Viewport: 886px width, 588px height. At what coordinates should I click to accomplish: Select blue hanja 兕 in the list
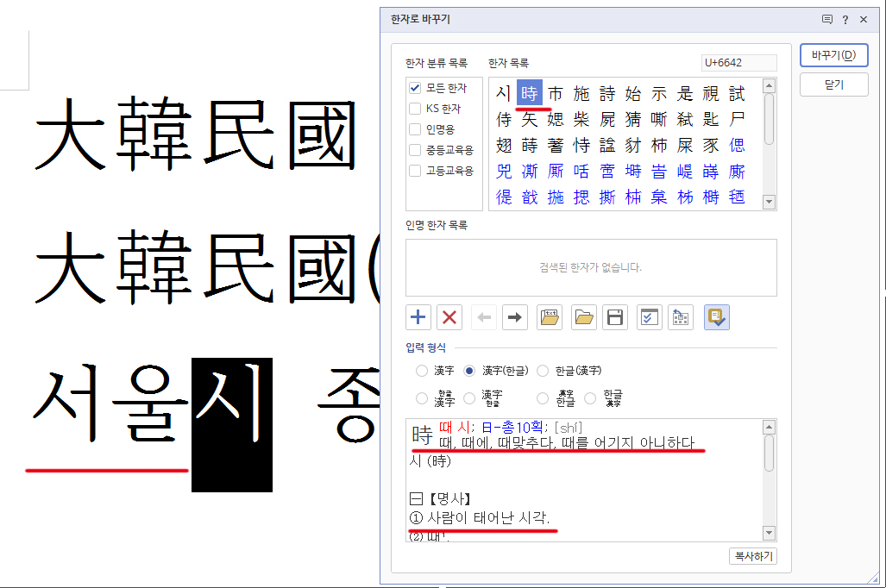pos(504,172)
